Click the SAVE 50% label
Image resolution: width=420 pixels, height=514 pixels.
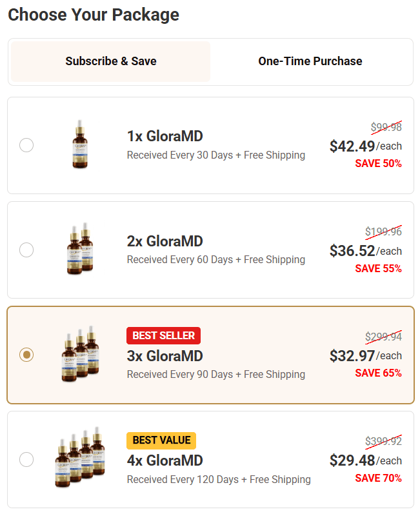click(378, 164)
